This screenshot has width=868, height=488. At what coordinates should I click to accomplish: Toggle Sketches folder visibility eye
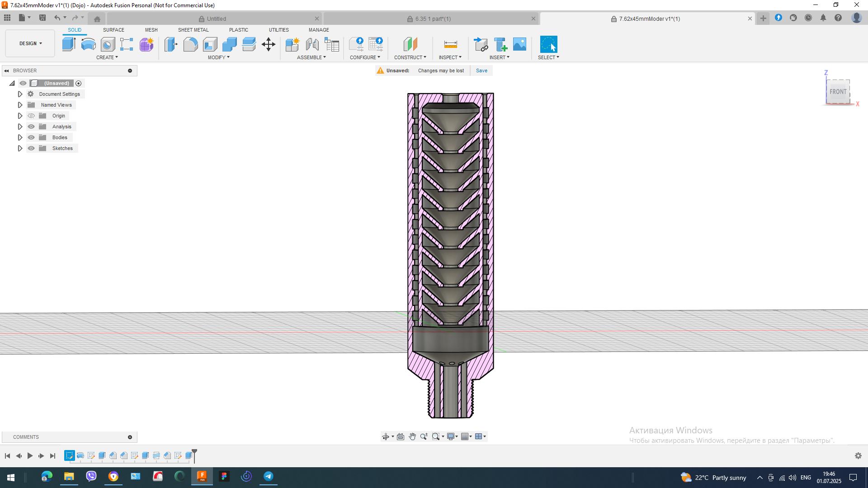pos(31,148)
